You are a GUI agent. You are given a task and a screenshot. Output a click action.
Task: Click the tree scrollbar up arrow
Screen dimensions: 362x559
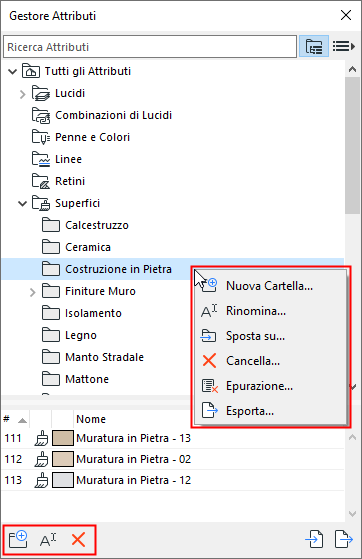click(352, 69)
